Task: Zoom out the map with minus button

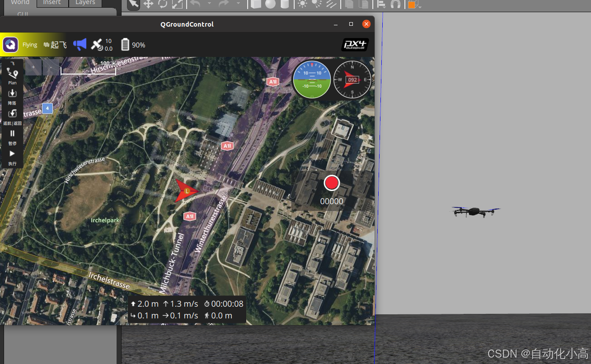Action: pos(51,67)
